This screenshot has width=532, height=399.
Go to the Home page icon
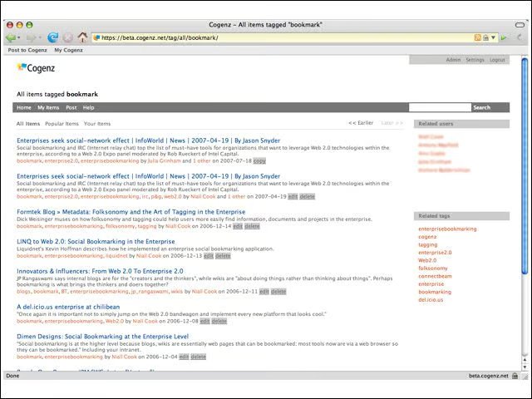pos(82,37)
